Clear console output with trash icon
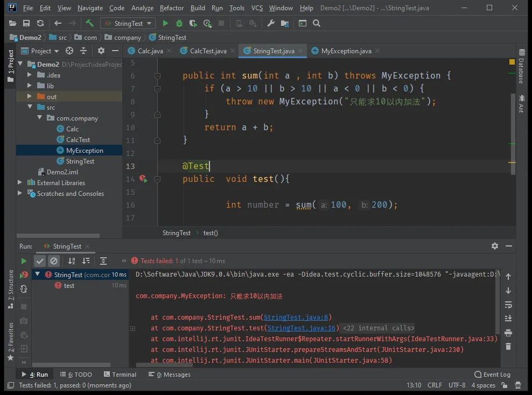532x395 pixels. [508, 347]
